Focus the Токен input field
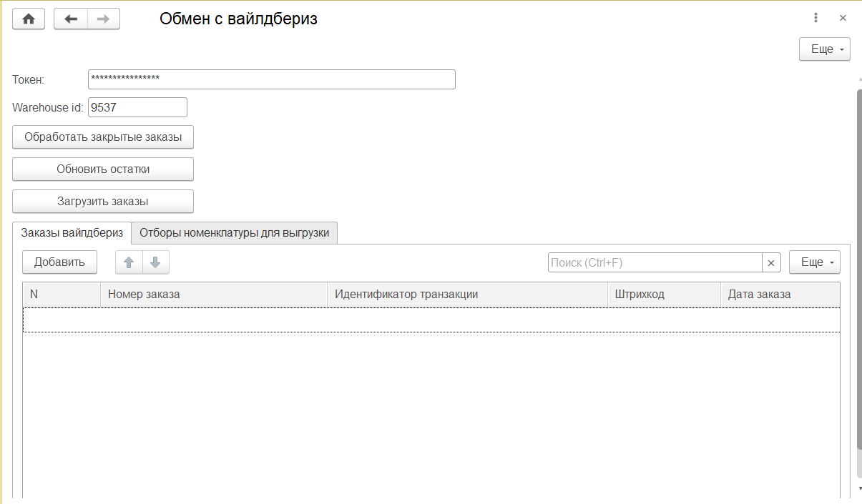Image resolution: width=862 pixels, height=504 pixels. click(272, 79)
